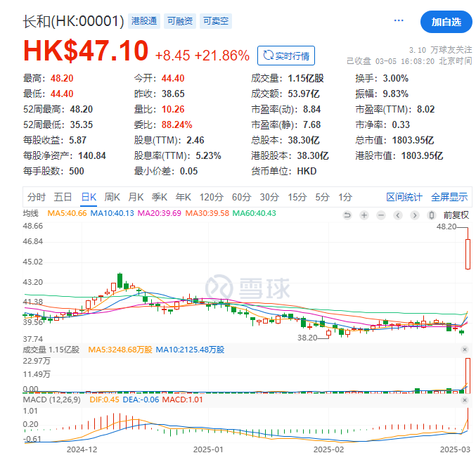Click the MA10:40.13 moving average label

[x=112, y=213]
